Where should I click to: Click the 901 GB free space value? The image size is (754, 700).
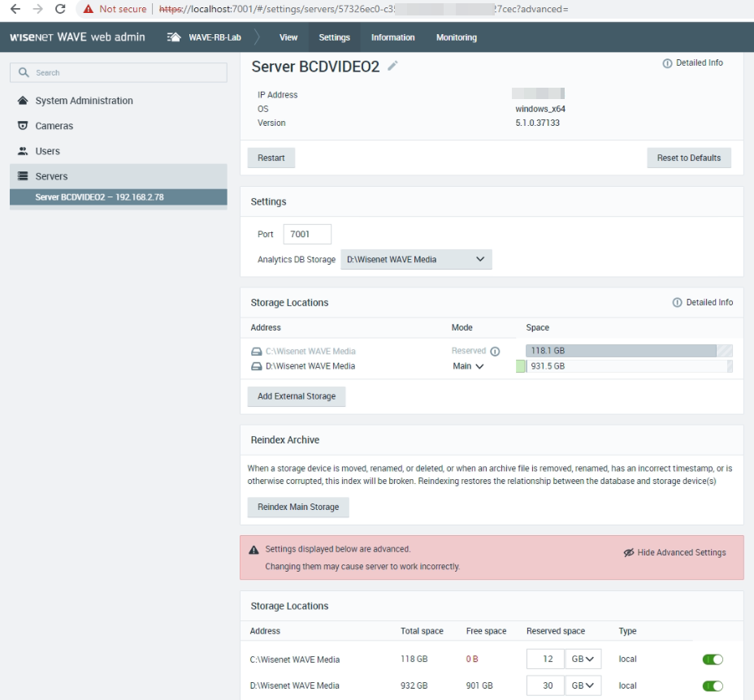coord(479,685)
